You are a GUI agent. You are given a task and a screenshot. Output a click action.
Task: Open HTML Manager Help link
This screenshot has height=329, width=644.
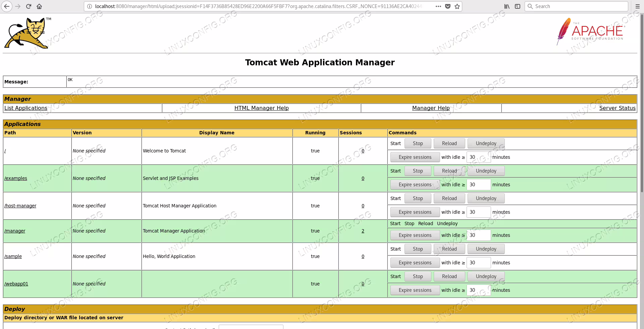[262, 108]
